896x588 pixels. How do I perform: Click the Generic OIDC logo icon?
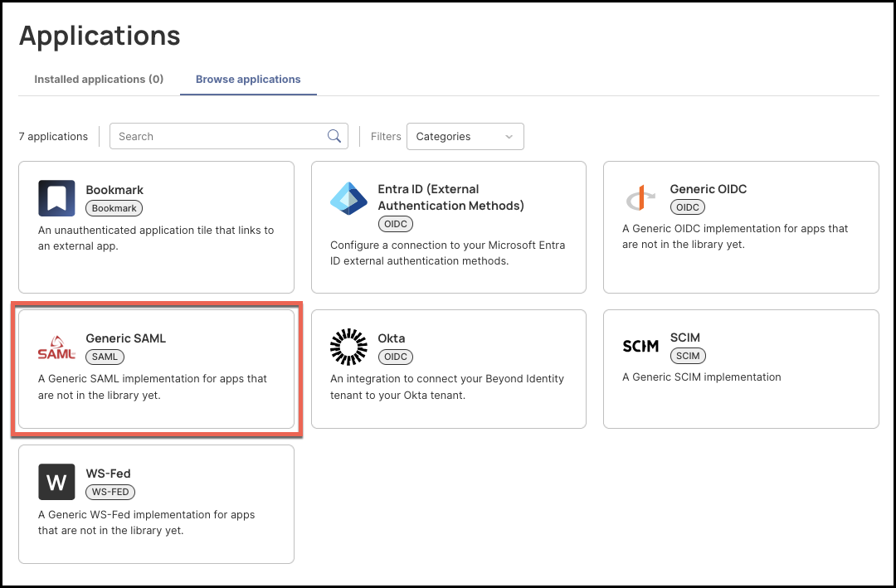(x=640, y=198)
